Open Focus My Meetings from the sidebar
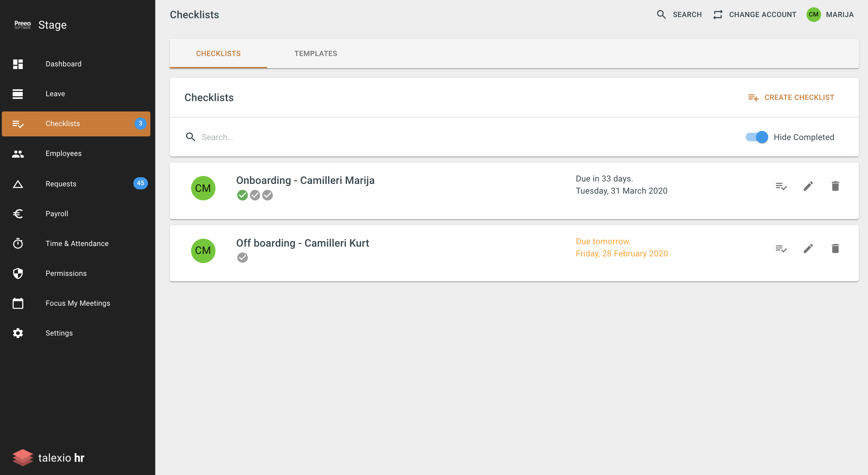Screen dimensions: 868x475 click(x=76, y=303)
